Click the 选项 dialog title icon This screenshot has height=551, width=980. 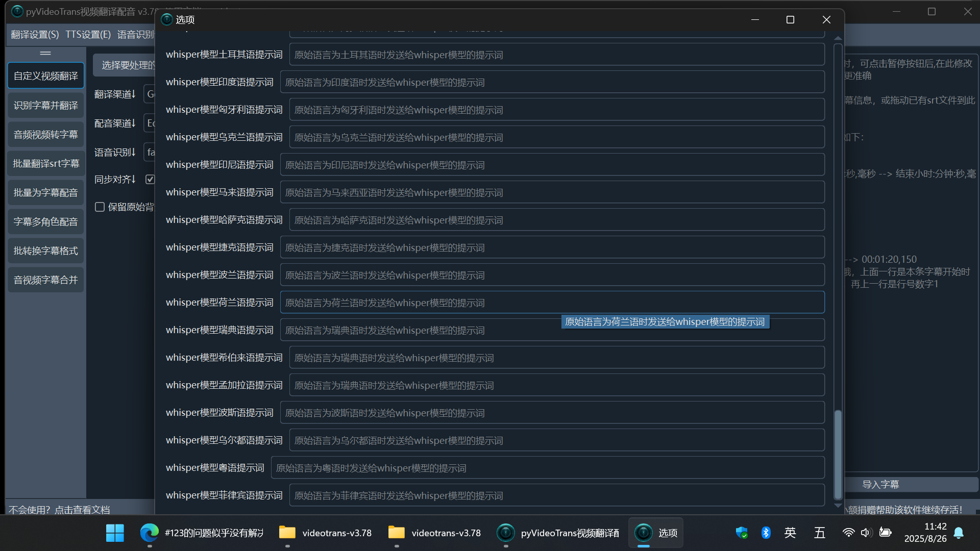click(x=167, y=19)
